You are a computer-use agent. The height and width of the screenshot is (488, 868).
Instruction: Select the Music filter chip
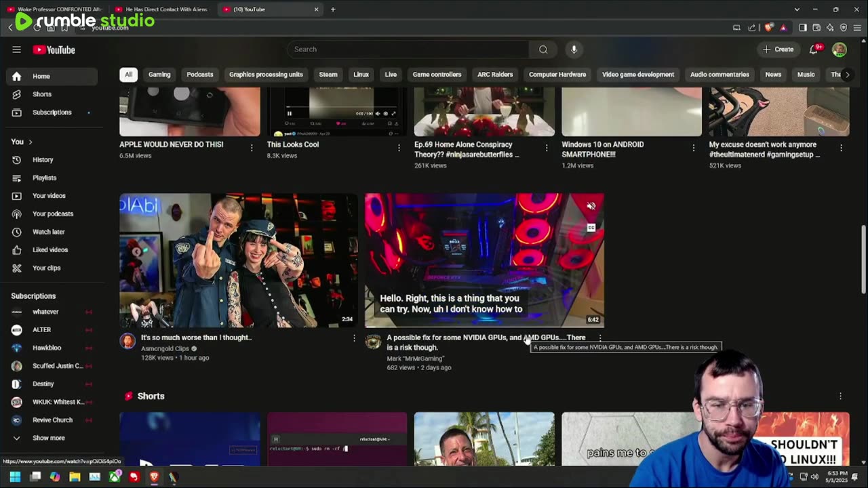[x=806, y=75]
